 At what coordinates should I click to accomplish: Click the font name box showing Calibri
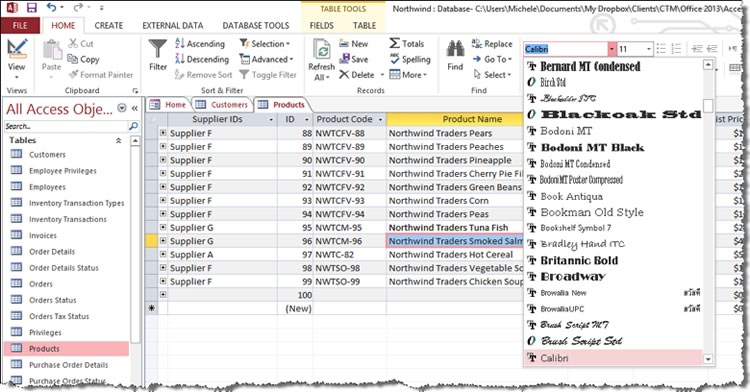[x=566, y=49]
